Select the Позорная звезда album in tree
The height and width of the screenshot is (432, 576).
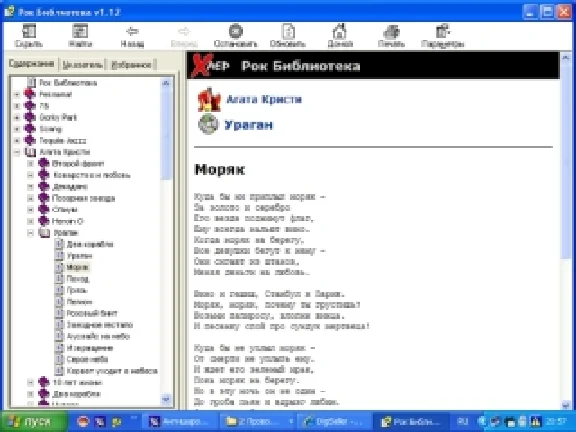coord(83,198)
